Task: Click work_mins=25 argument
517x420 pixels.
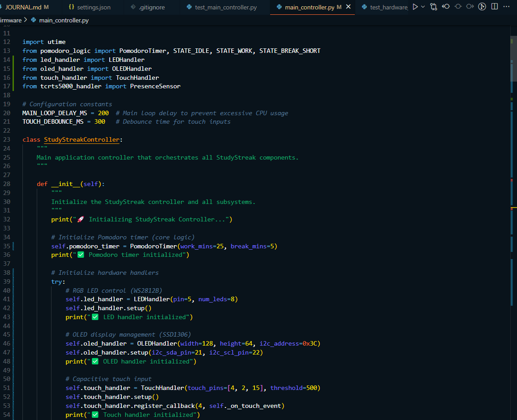Action: click(202, 246)
